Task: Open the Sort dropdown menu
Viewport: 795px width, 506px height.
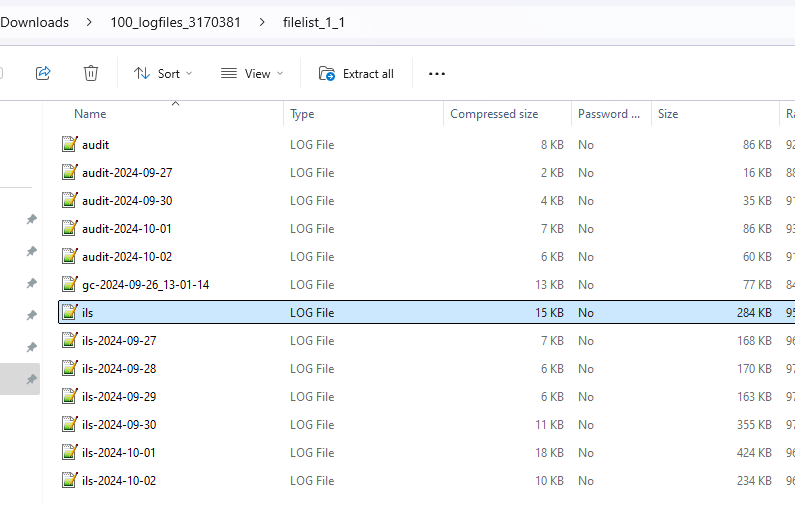Action: coord(163,73)
